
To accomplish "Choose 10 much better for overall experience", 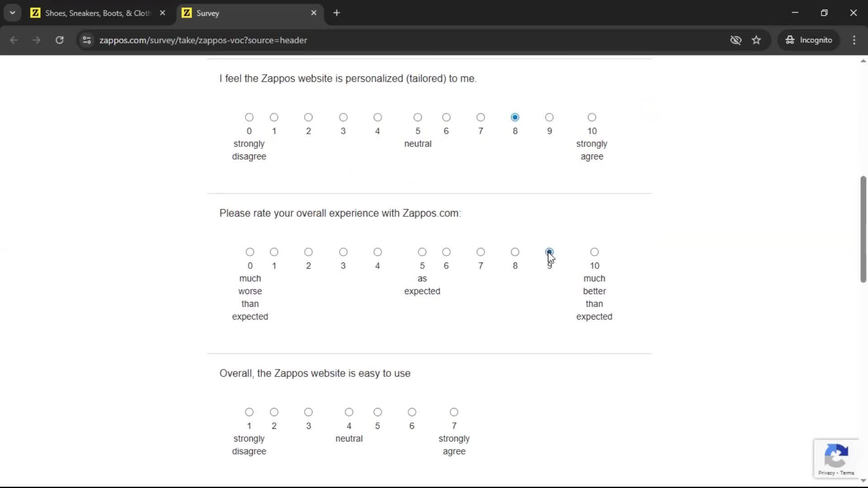I will (x=594, y=252).
